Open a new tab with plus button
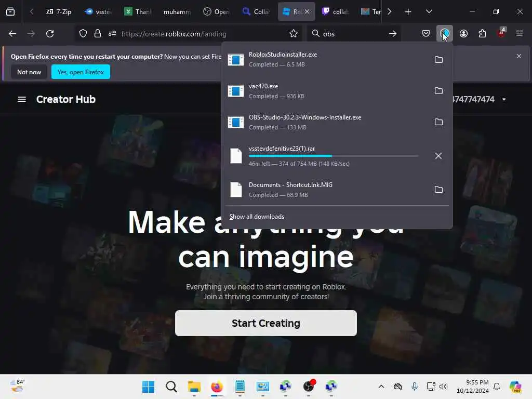The width and height of the screenshot is (532, 399). 408,11
